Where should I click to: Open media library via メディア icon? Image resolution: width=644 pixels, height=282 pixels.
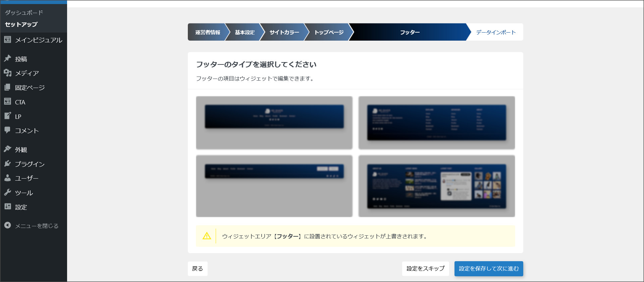pyautogui.click(x=7, y=73)
